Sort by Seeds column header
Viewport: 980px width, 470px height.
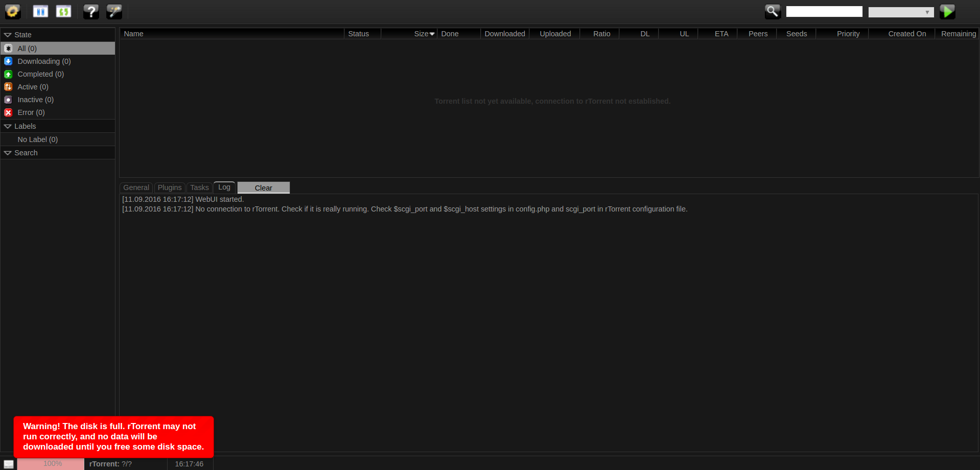797,34
